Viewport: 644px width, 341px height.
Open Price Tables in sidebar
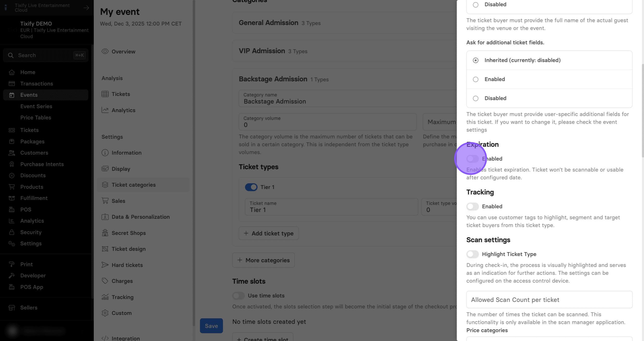click(x=36, y=118)
